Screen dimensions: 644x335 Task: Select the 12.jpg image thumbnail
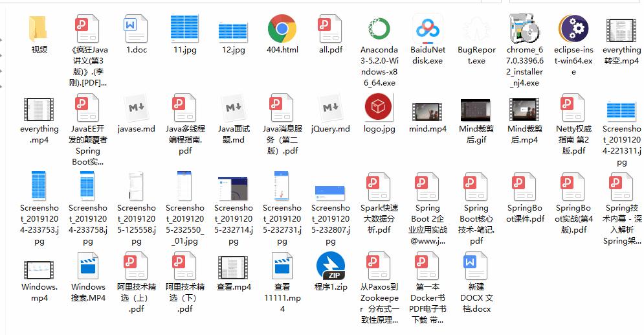pos(233,31)
